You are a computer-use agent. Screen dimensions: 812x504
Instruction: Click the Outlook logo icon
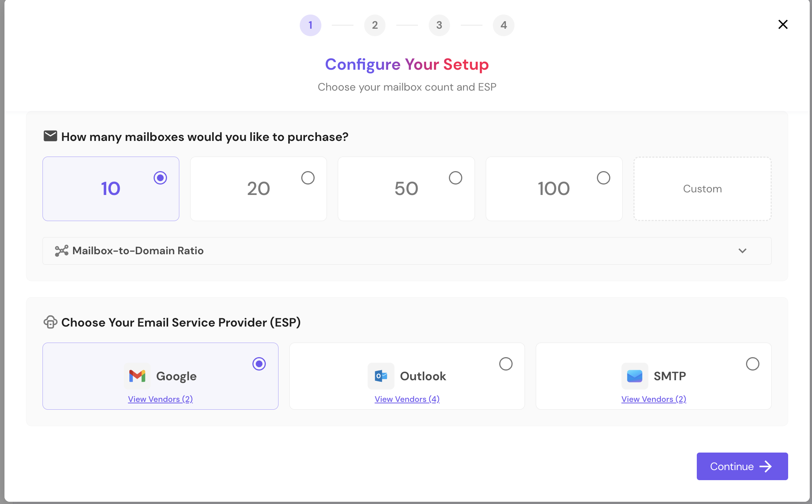381,376
